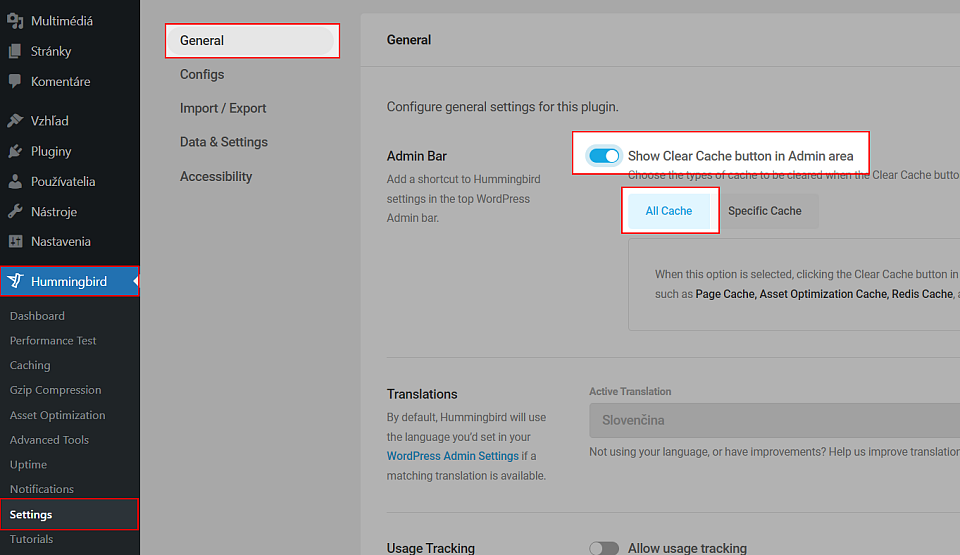The image size is (960, 555).
Task: Select the General settings tab
Action: click(252, 40)
